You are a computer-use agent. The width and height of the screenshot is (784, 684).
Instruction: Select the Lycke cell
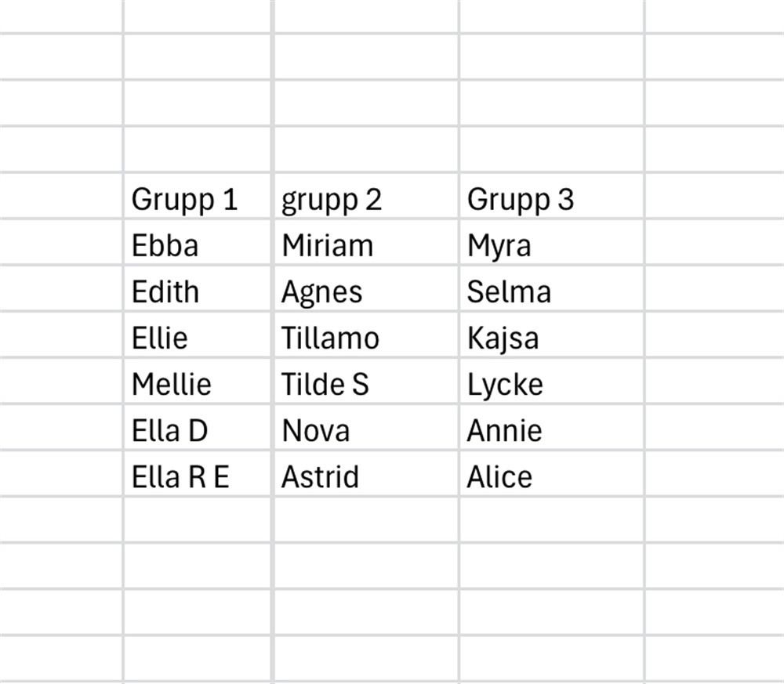coord(505,385)
